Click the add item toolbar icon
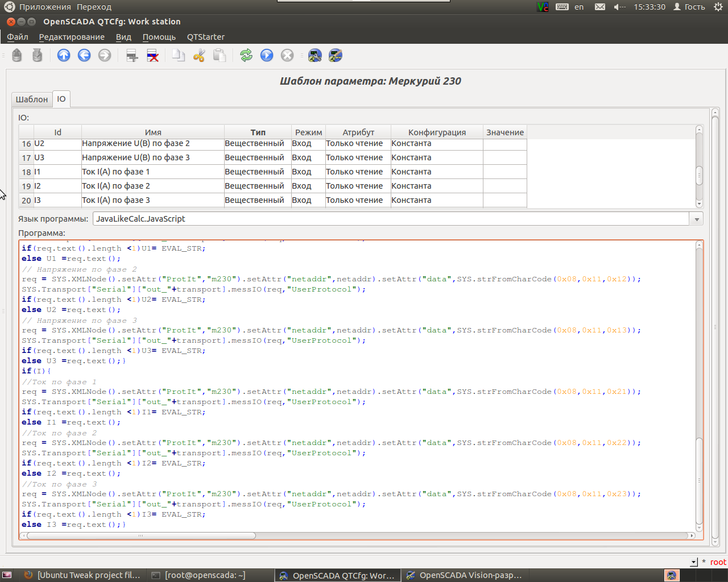The height and width of the screenshot is (582, 728). point(132,55)
